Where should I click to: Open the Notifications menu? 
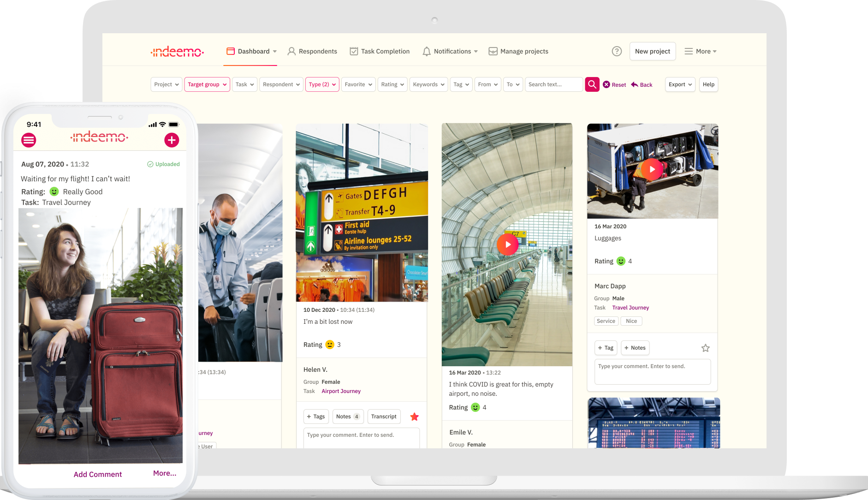coord(450,51)
